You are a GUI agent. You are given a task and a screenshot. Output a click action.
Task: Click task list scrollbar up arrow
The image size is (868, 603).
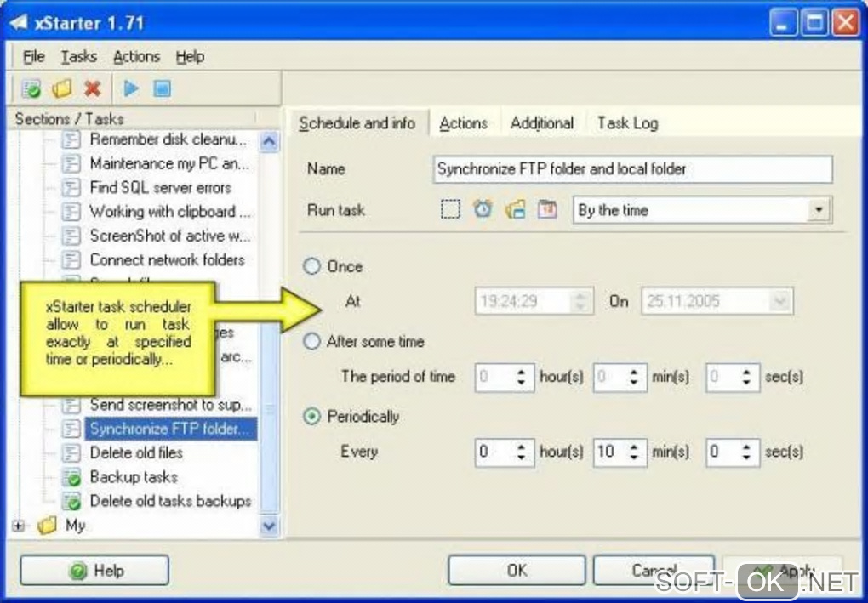269,142
